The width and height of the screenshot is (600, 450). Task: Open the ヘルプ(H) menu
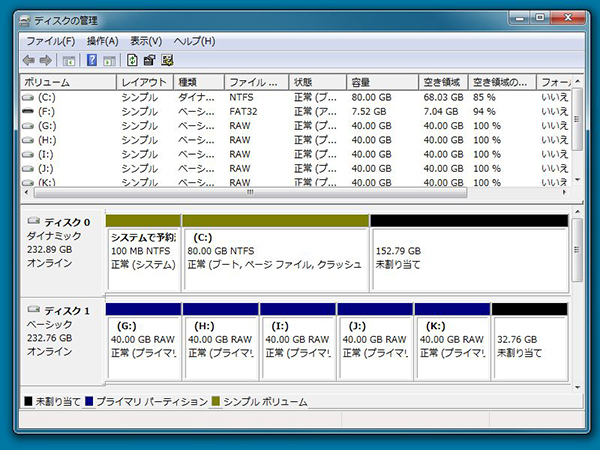(194, 41)
